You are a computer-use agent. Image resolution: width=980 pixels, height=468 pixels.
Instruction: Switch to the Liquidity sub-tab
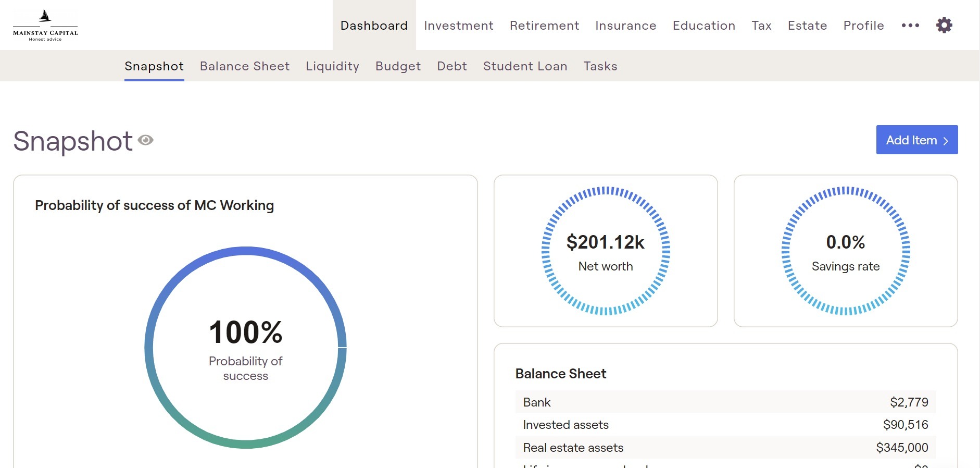pos(332,66)
